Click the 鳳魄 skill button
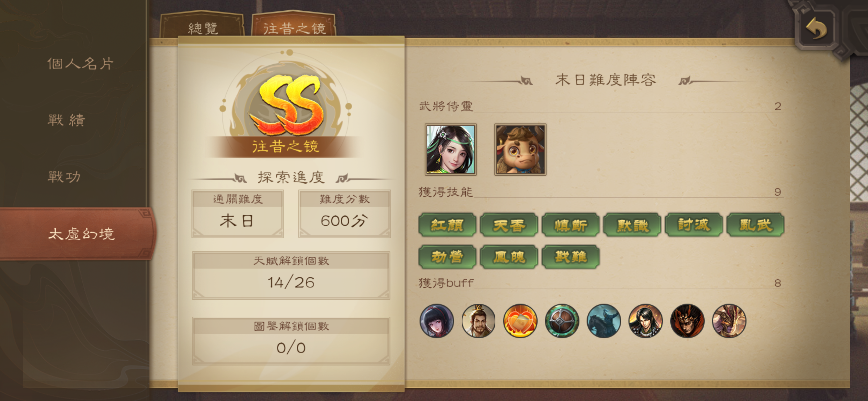The image size is (868, 401). click(509, 257)
